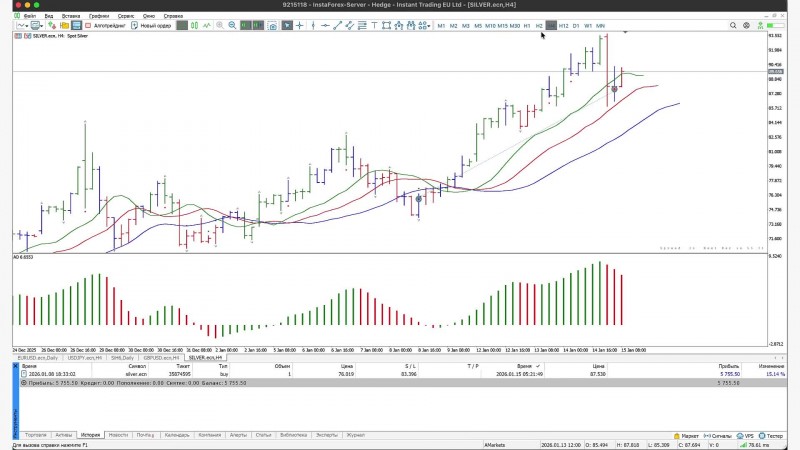This screenshot has height=450, width=800.
Task: Click the zoom in magnifier icon
Action: coord(220,26)
